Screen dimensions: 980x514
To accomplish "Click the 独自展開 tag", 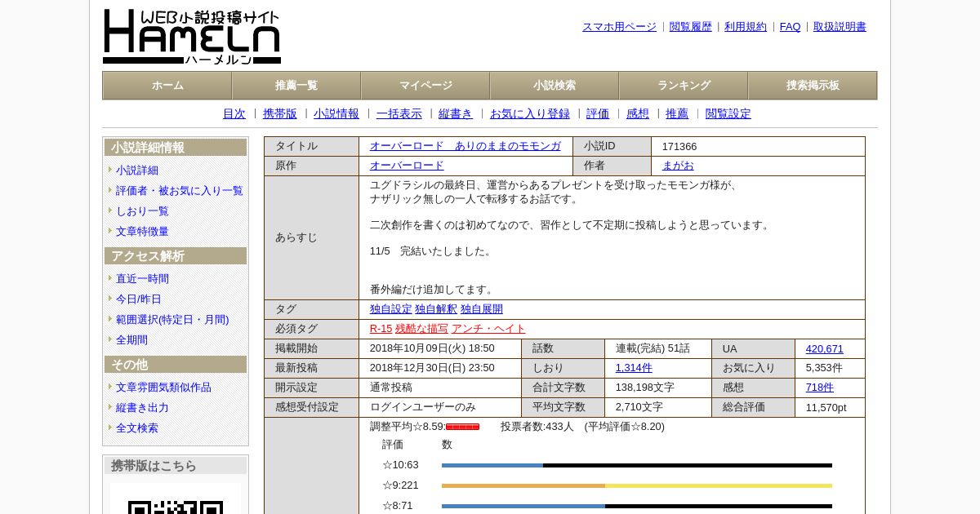I will (482, 309).
